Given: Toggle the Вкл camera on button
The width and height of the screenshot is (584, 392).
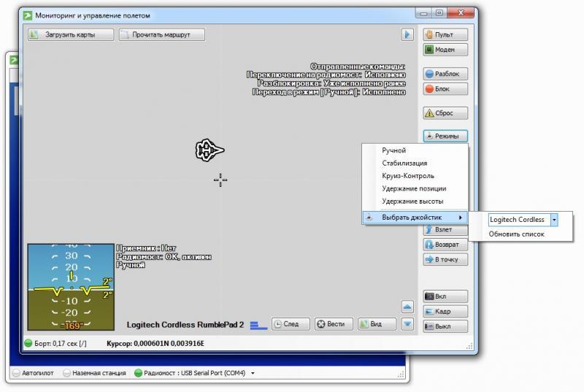Looking at the screenshot, I should tap(445, 296).
